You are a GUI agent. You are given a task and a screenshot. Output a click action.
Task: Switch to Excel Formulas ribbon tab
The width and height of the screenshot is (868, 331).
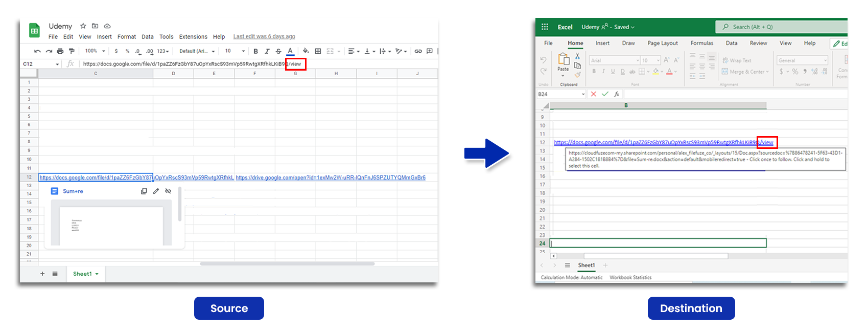click(x=702, y=43)
